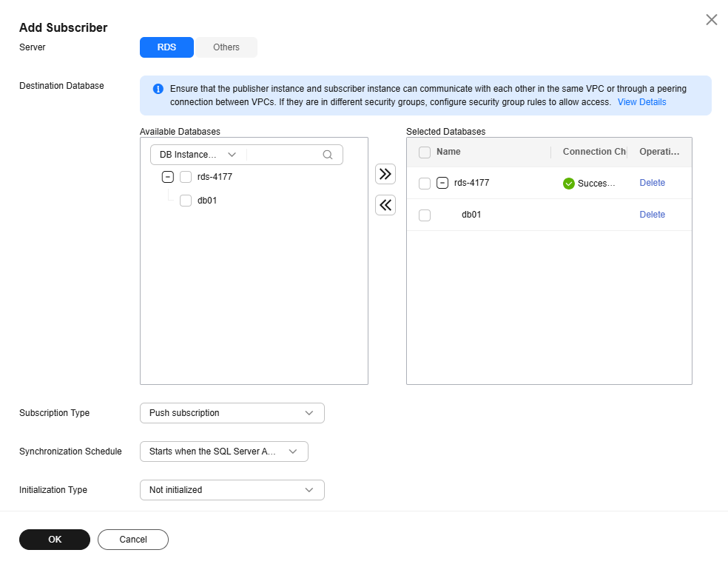This screenshot has width=728, height=567.
Task: Collapse rds-4177 row in Selected Databases
Action: (x=442, y=183)
